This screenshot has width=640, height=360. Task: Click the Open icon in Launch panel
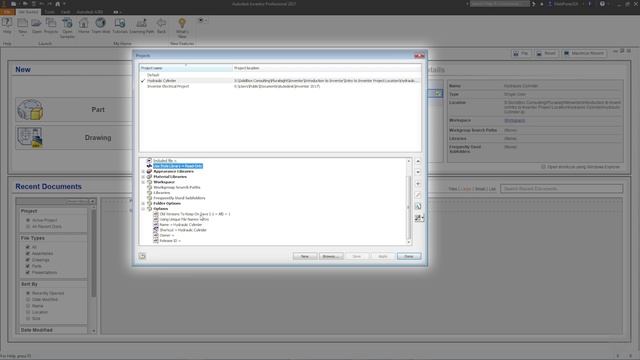coord(36,24)
